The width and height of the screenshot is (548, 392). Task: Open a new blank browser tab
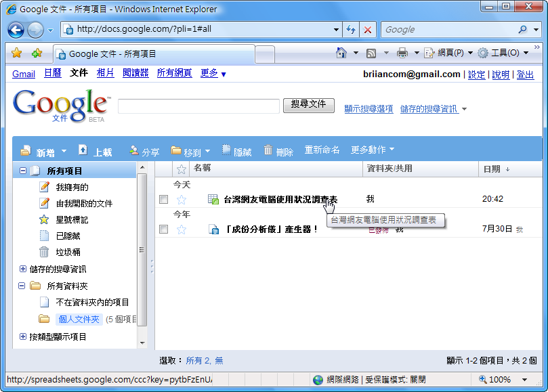coord(265,55)
